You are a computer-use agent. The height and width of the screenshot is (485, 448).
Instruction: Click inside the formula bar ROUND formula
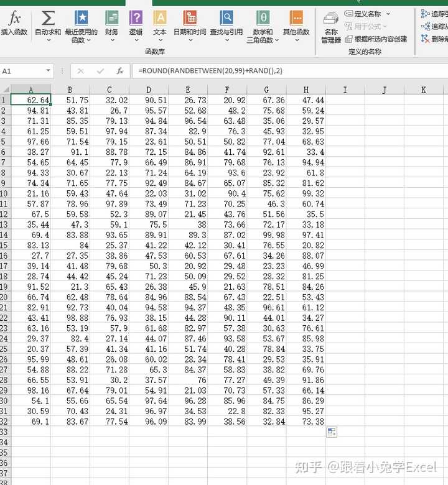pyautogui.click(x=210, y=71)
